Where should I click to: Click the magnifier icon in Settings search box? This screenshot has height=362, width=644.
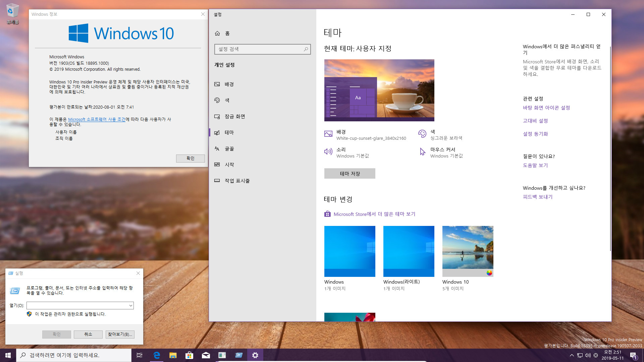tap(306, 49)
